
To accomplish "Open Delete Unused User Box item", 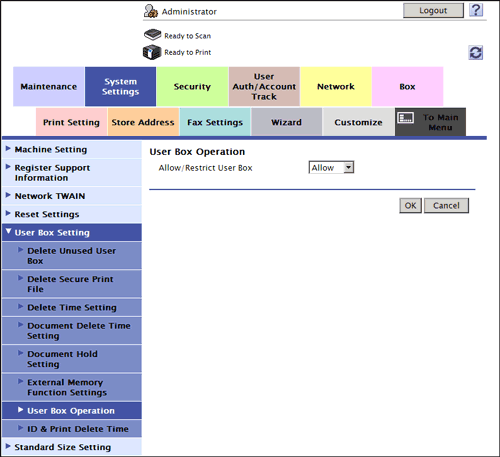I will tap(72, 256).
